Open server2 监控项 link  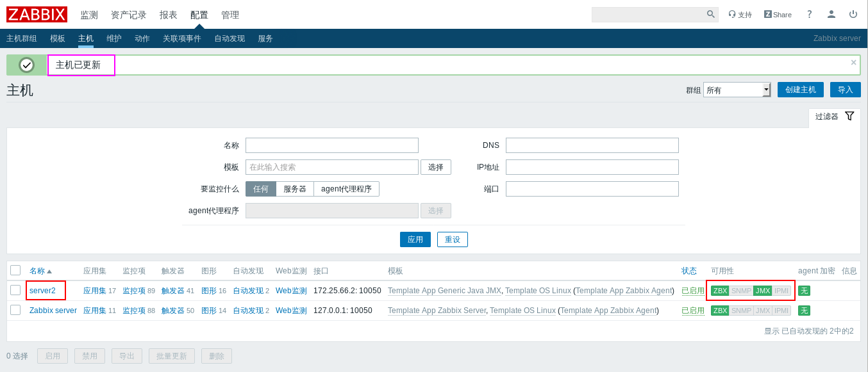(134, 291)
